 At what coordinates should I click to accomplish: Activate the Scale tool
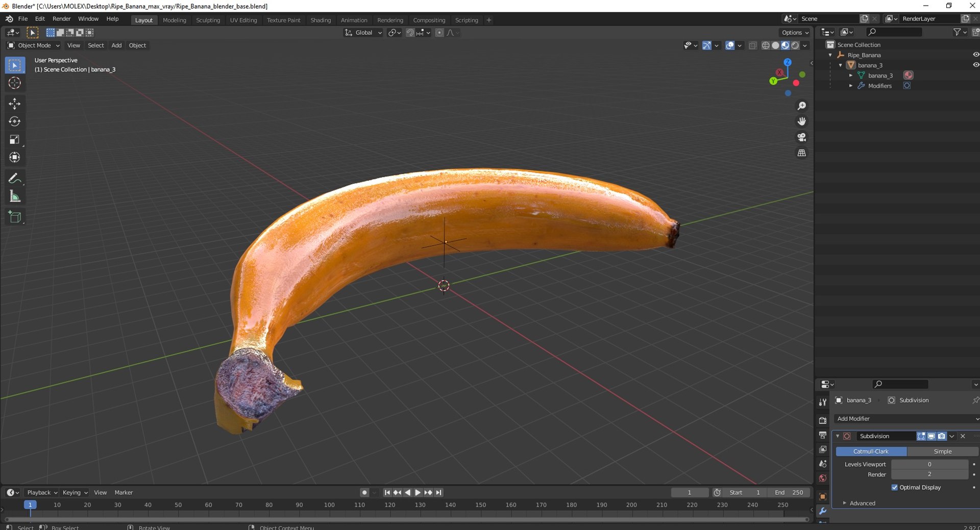tap(14, 139)
